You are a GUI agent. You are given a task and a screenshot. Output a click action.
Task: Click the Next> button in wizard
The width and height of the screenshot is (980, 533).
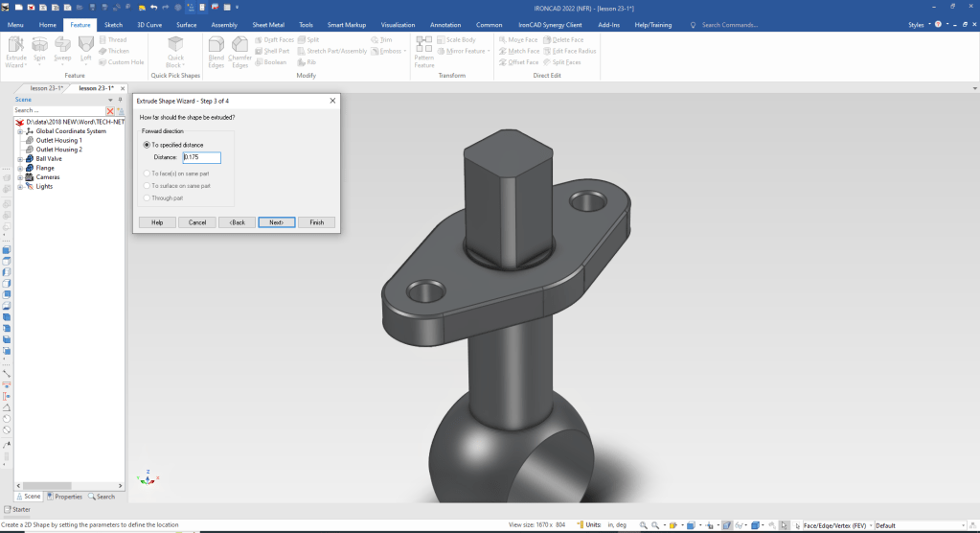coord(276,222)
